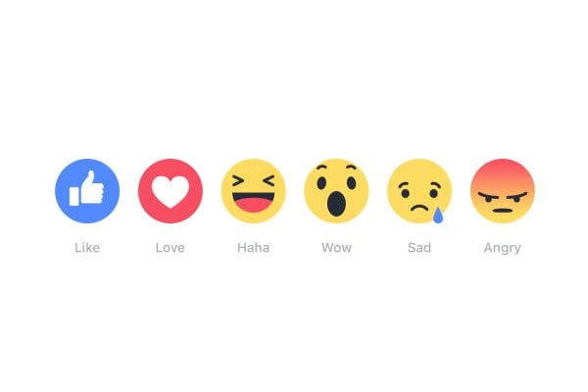Click the red laughing mouth of Haha

point(254,203)
